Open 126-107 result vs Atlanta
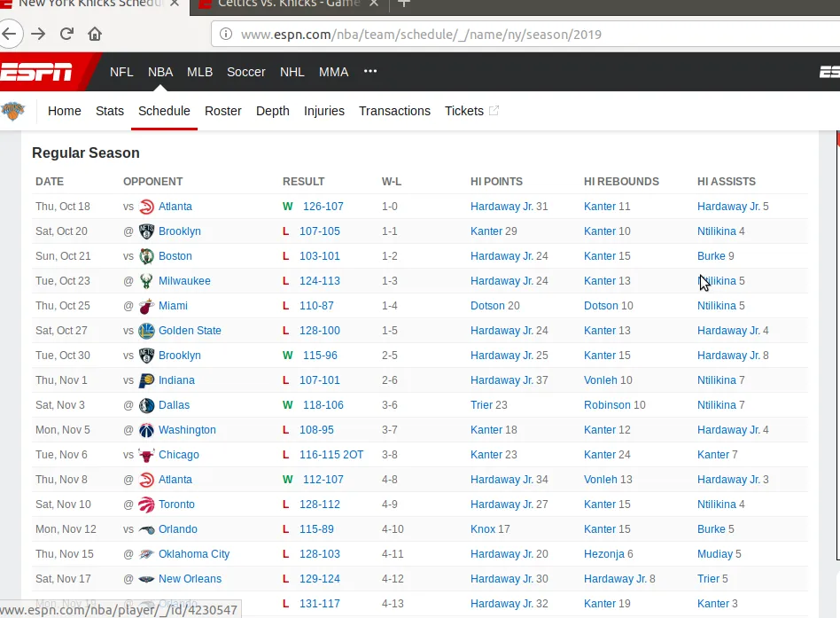The width and height of the screenshot is (840, 618). pos(323,207)
